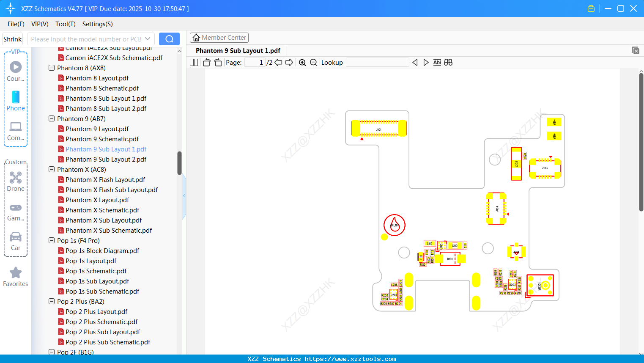The width and height of the screenshot is (644, 363).
Task: Open Favorites star icon
Action: [x=16, y=277]
